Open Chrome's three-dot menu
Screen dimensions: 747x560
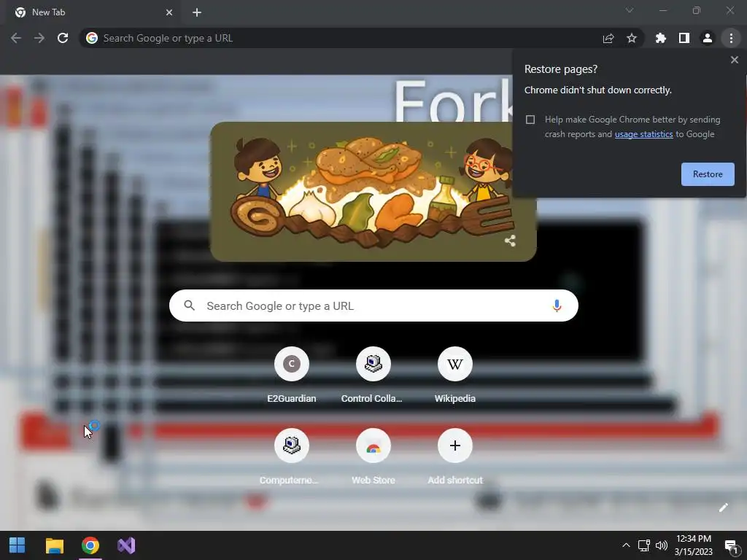tap(731, 38)
